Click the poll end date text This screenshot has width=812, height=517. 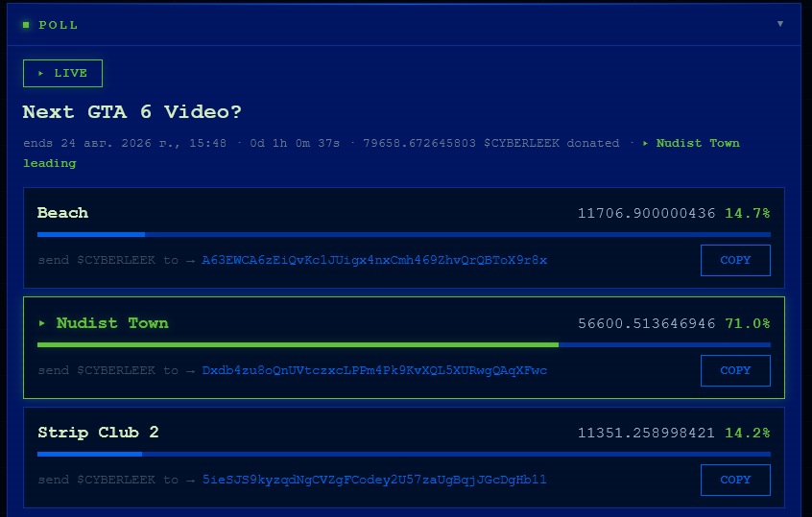pyautogui.click(x=125, y=143)
